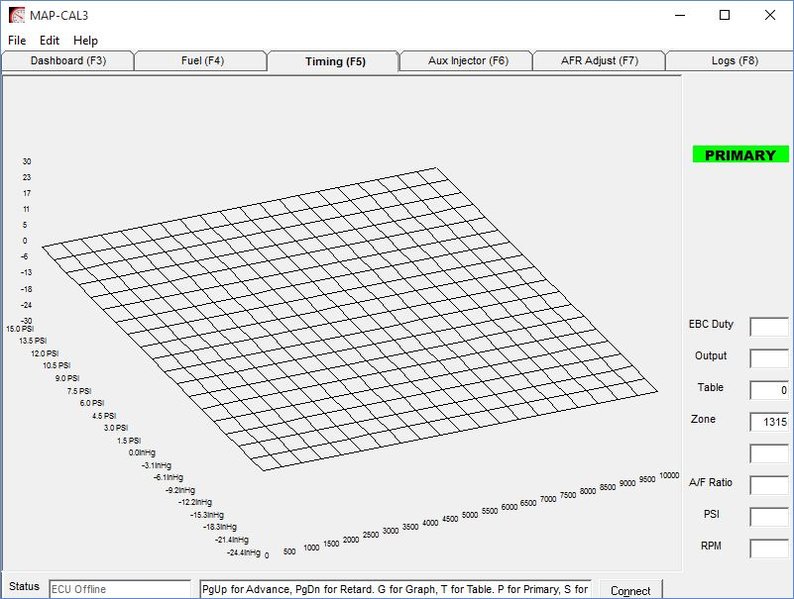Click the green PRIMARY indicator
Screen dimensions: 794x599
tap(740, 155)
